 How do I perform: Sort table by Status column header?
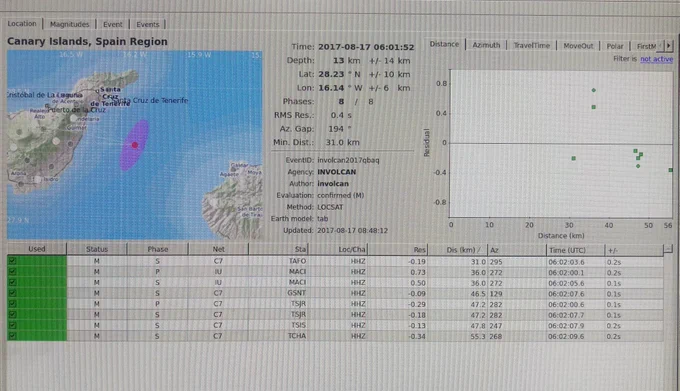tap(97, 249)
